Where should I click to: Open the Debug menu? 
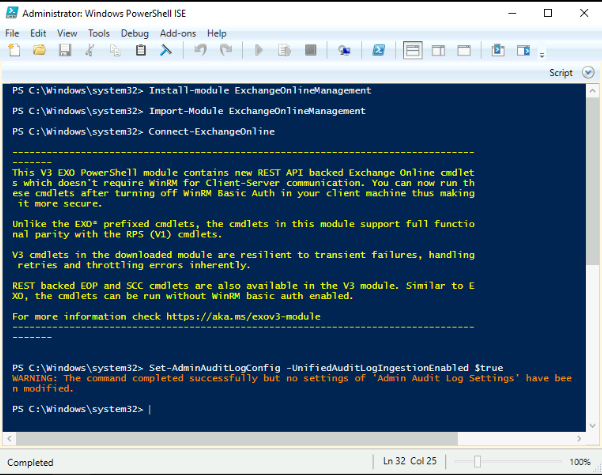click(134, 33)
